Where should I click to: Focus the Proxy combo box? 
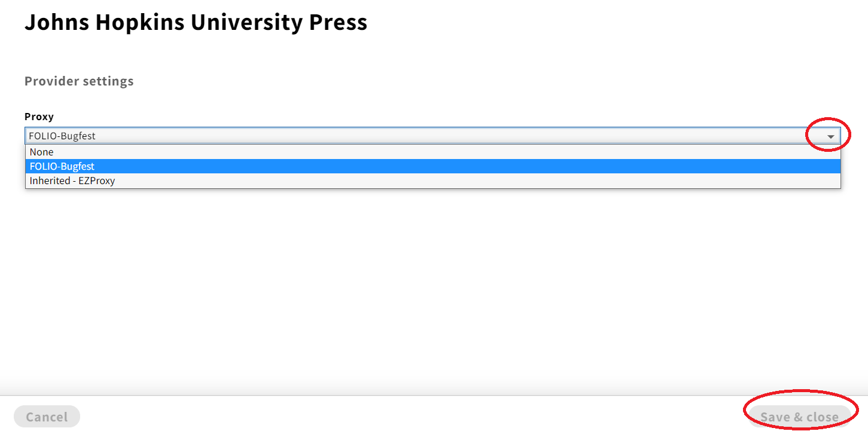click(433, 136)
